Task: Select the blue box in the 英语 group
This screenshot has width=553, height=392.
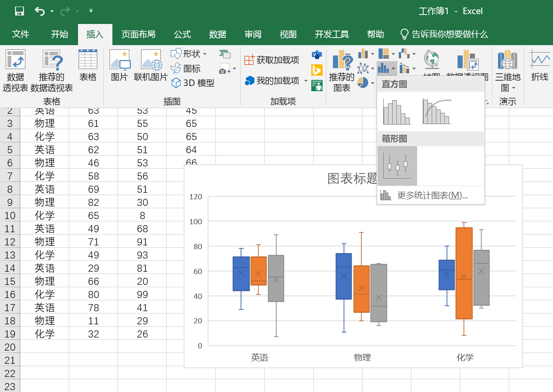Action: [x=241, y=274]
